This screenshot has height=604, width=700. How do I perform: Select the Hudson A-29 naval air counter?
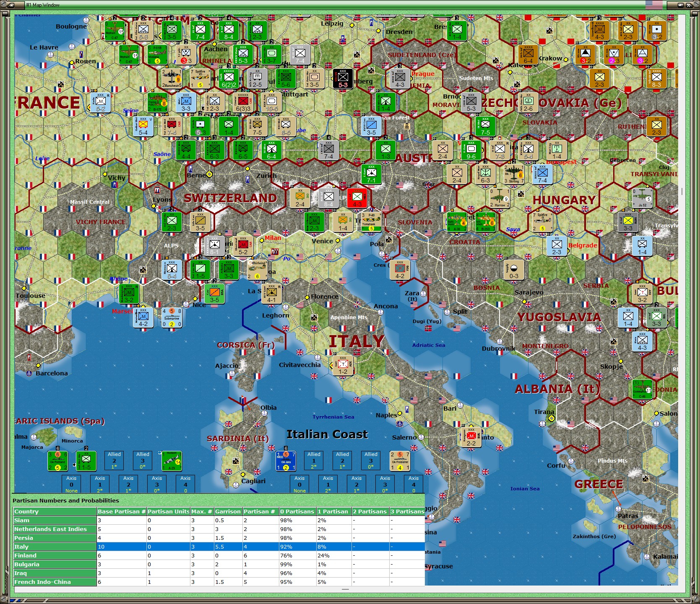pos(172,461)
